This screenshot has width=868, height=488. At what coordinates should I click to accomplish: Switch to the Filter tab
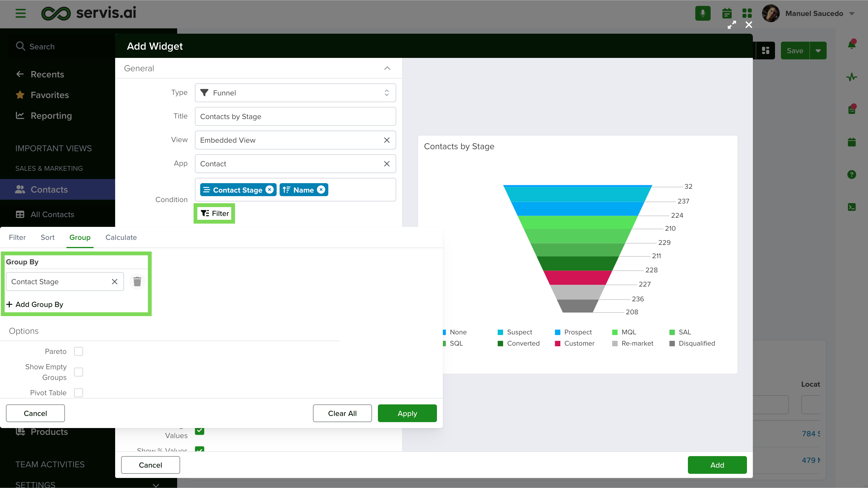17,238
